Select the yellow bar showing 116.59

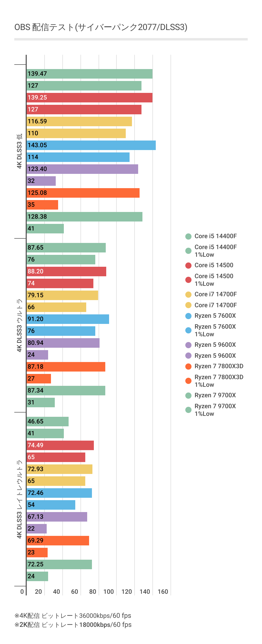pos(79,121)
